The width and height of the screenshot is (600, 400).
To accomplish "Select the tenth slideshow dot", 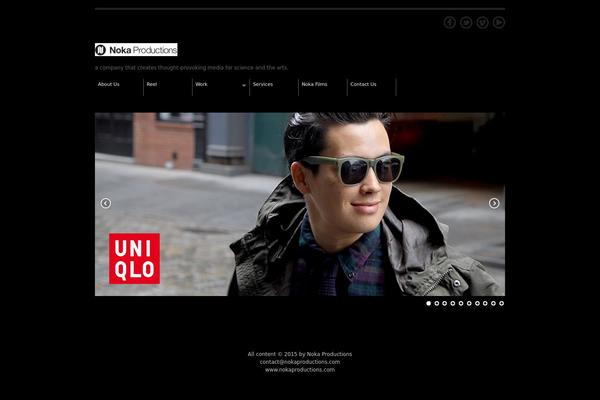I will tap(502, 303).
